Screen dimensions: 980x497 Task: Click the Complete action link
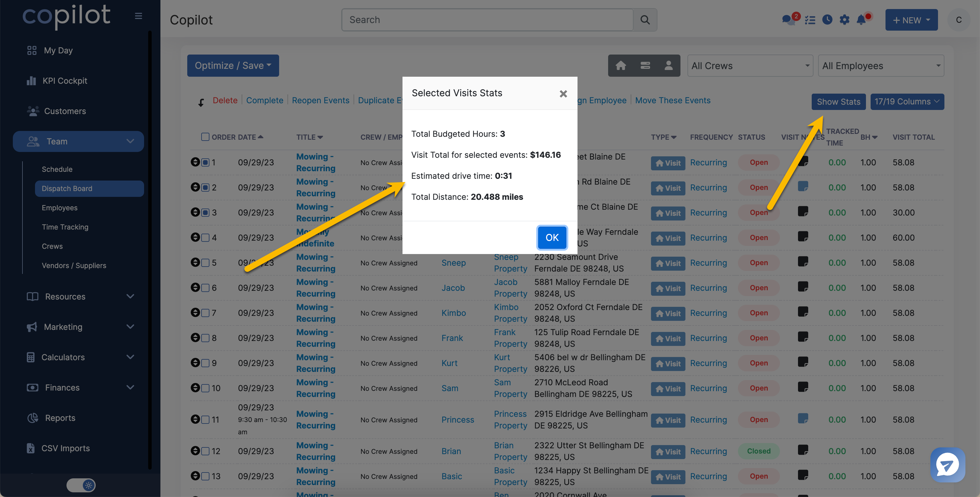coord(265,100)
